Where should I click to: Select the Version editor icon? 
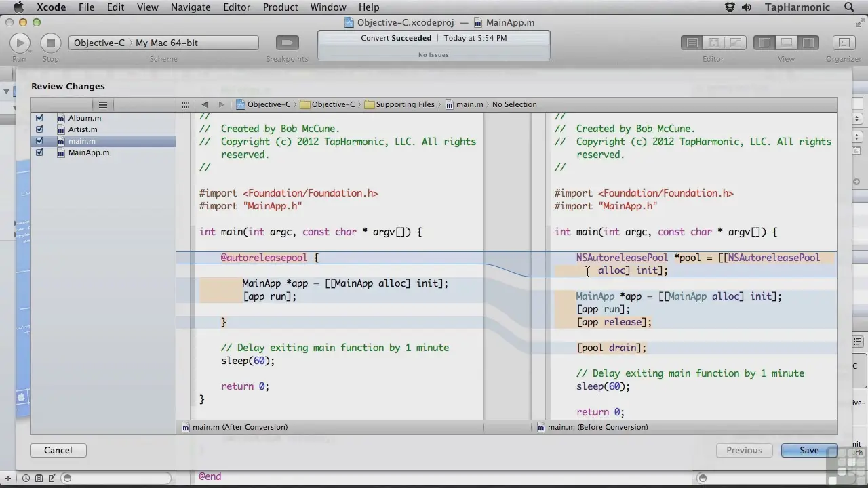pyautogui.click(x=734, y=43)
